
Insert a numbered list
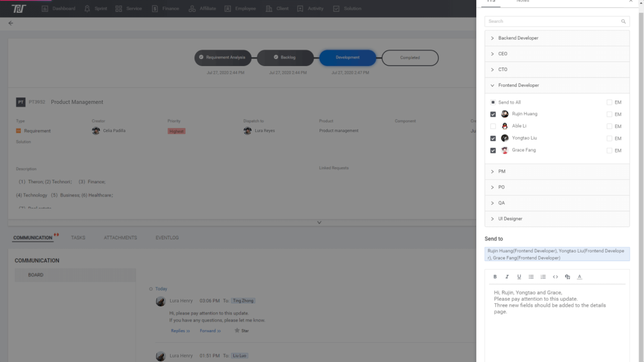click(543, 277)
